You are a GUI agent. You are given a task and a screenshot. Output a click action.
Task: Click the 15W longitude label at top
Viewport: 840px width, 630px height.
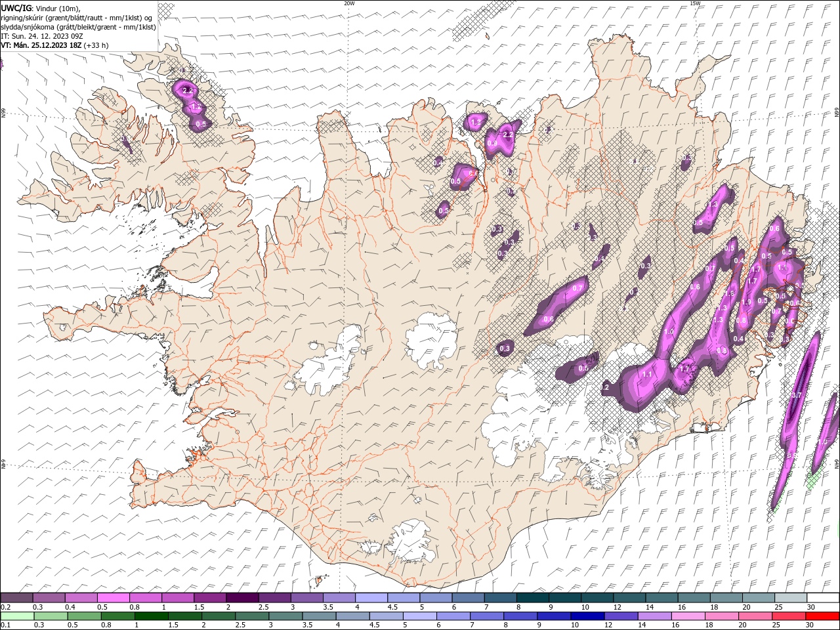pyautogui.click(x=695, y=3)
